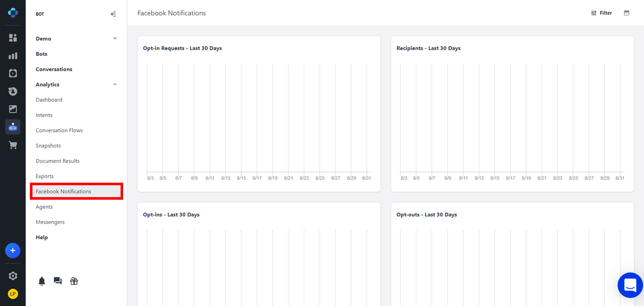Click the LP user avatar
644x306 pixels.
point(13,294)
